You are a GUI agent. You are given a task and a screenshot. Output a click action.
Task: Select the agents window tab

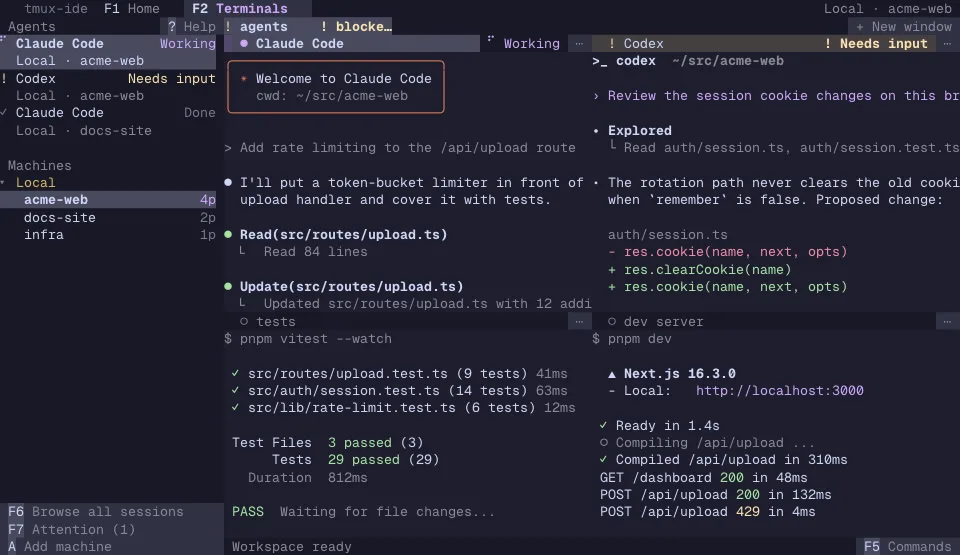(257, 26)
